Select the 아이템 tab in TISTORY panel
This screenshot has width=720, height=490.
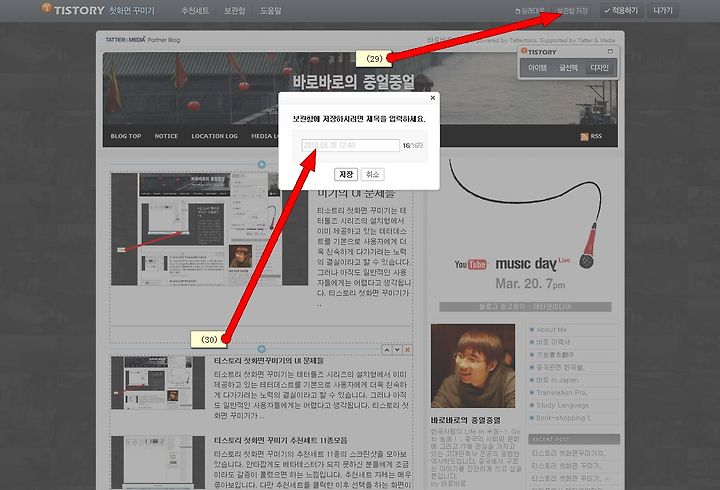[x=537, y=68]
